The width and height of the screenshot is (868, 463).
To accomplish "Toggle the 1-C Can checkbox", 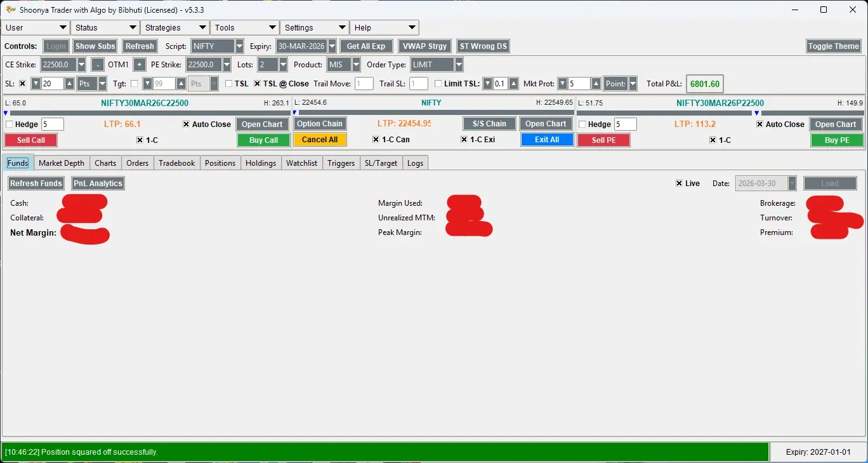I will click(x=376, y=140).
